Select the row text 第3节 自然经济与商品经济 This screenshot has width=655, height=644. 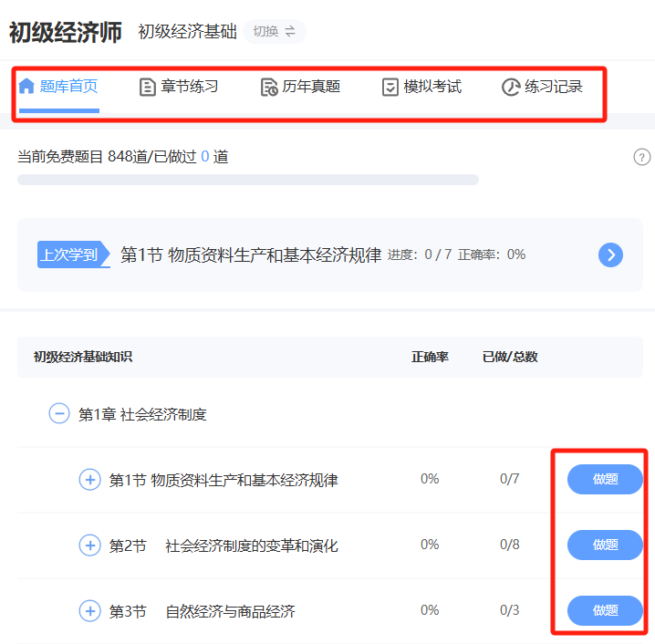coord(203,611)
